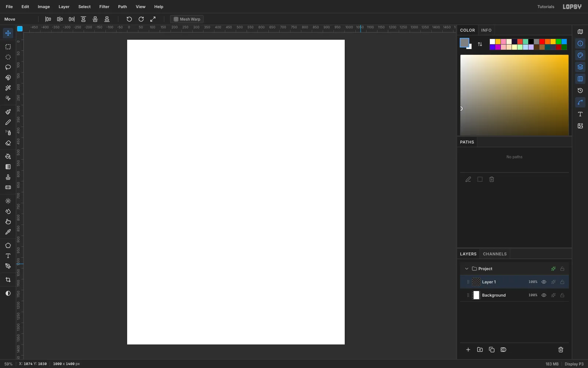Toggle the Layers stack panel icon in sidebar
The height and width of the screenshot is (368, 588).
[x=580, y=67]
